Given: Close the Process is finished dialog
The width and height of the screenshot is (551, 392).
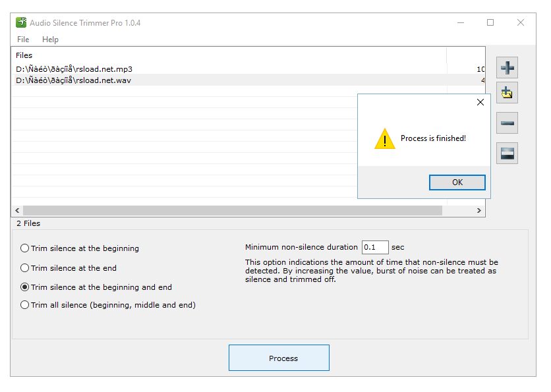Looking at the screenshot, I should (480, 102).
